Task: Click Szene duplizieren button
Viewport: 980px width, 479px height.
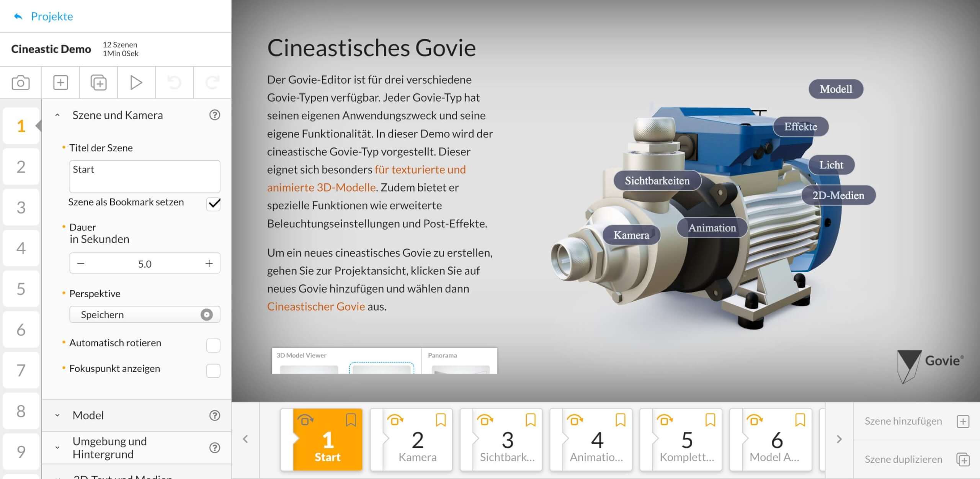Action: pyautogui.click(x=916, y=459)
